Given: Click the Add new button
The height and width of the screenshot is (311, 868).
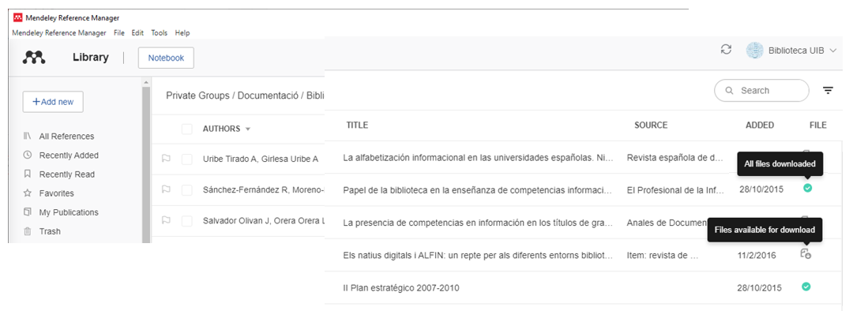Looking at the screenshot, I should (53, 102).
